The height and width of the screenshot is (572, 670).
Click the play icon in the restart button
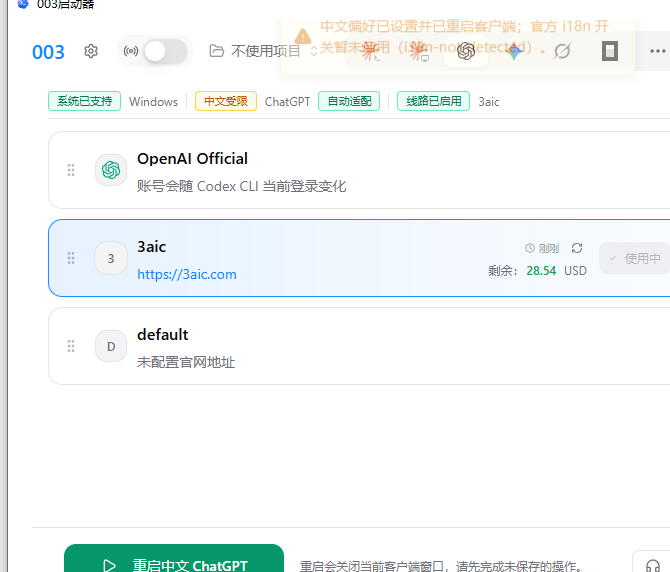109,566
